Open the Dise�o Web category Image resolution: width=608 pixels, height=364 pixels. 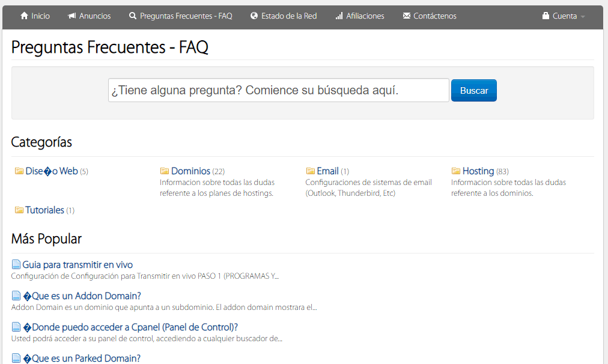(52, 171)
